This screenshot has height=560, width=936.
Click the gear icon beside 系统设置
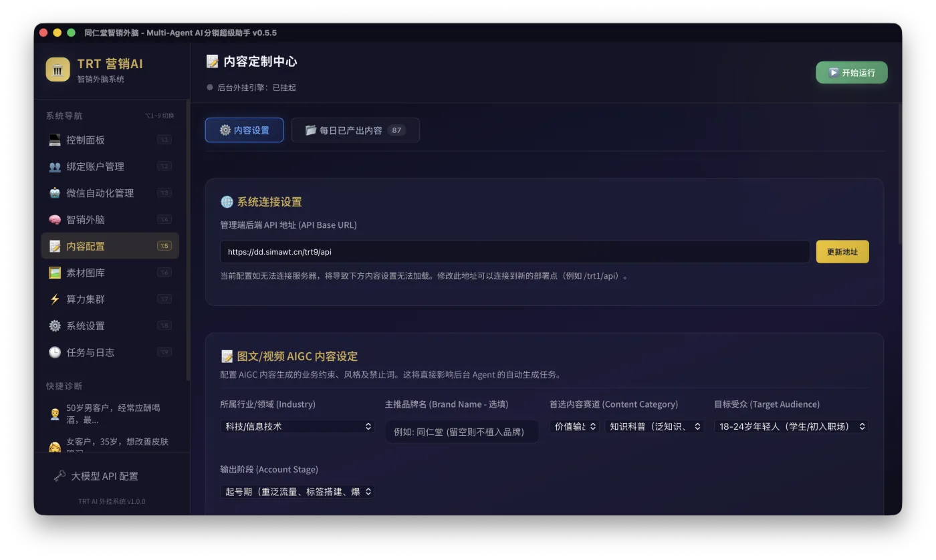click(55, 326)
